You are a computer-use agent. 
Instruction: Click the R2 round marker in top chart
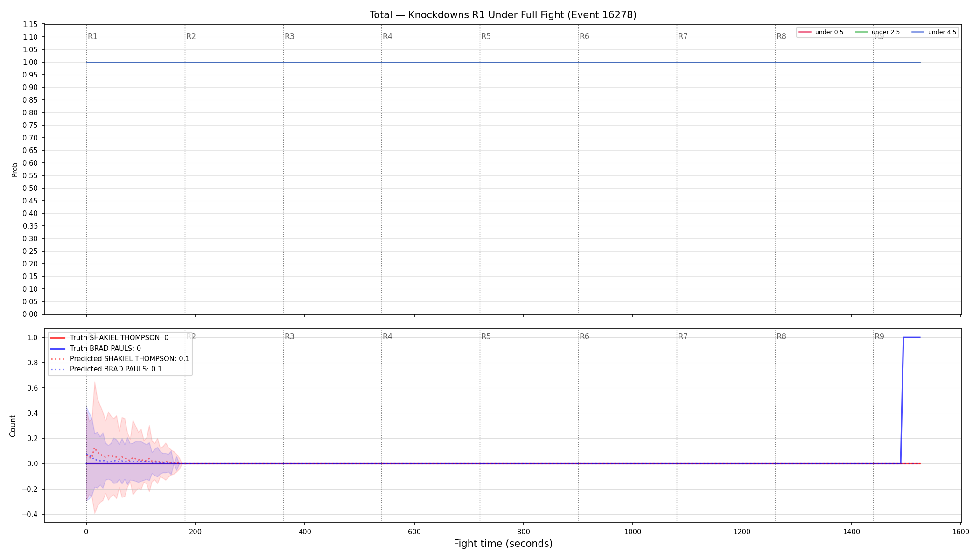pyautogui.click(x=191, y=36)
